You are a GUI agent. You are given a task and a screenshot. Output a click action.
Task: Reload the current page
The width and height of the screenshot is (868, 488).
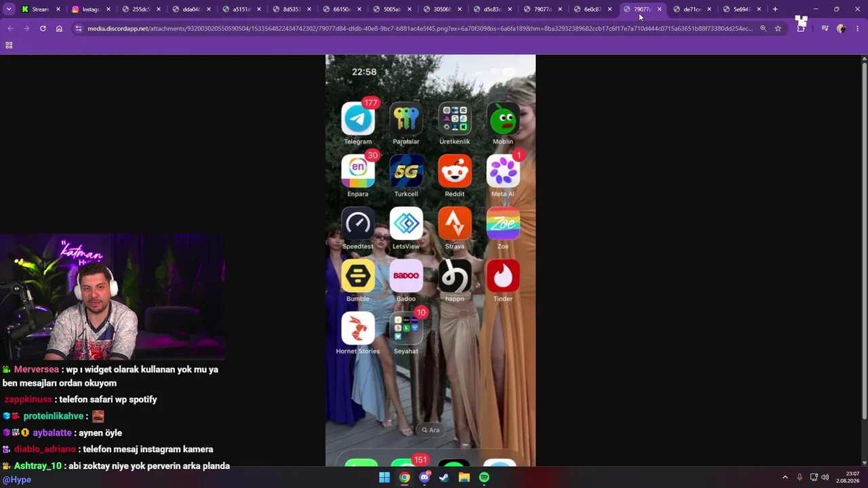(43, 28)
